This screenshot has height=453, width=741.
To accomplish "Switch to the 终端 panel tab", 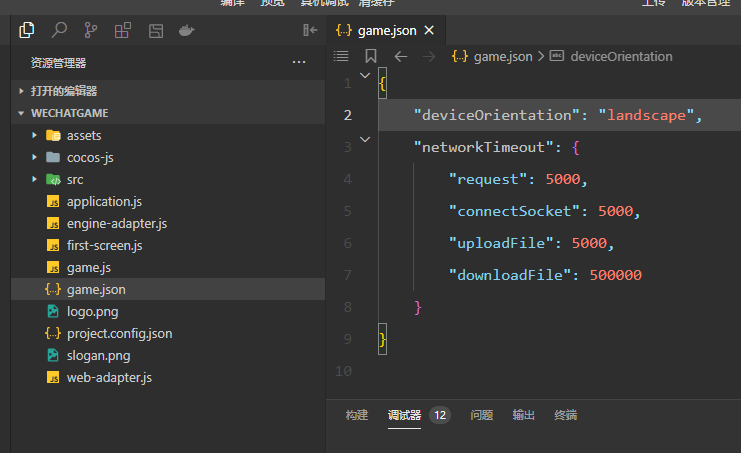I will pos(566,415).
